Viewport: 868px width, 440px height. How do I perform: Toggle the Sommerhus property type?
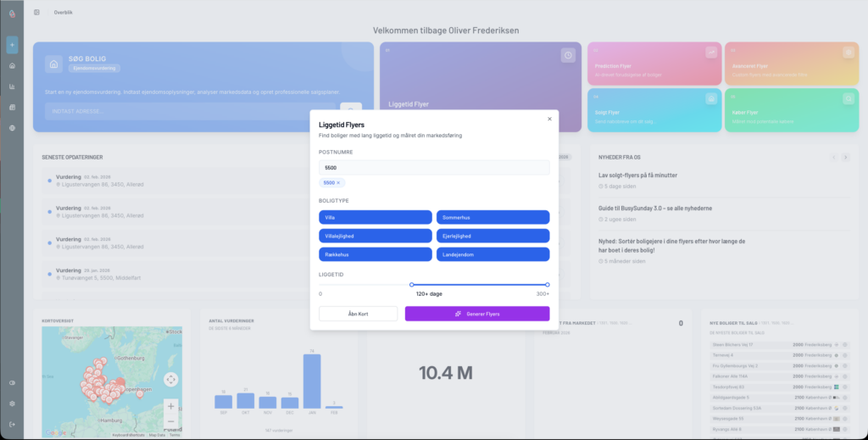click(492, 217)
